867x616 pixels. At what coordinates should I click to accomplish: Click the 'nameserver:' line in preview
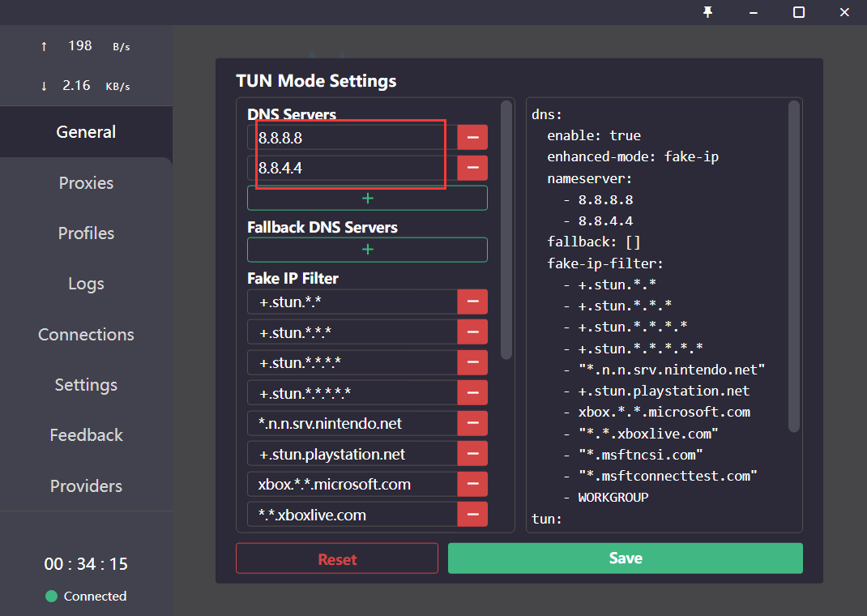click(589, 178)
